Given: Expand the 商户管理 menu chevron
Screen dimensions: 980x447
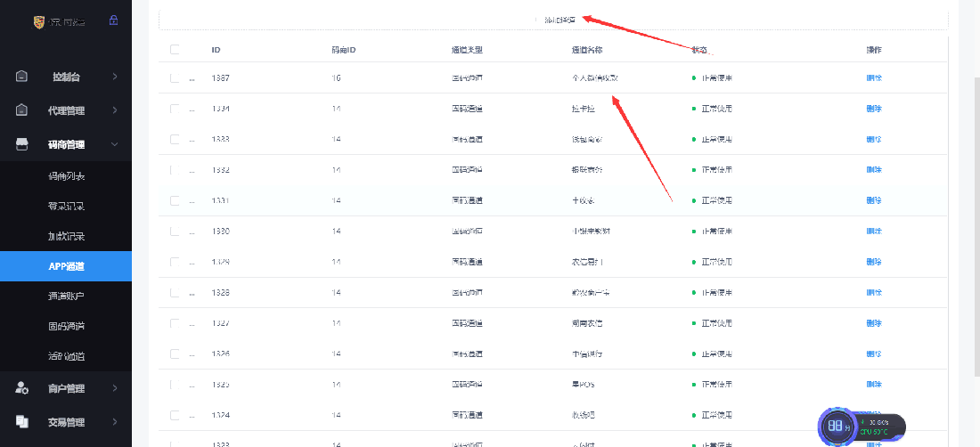Looking at the screenshot, I should click(x=115, y=387).
